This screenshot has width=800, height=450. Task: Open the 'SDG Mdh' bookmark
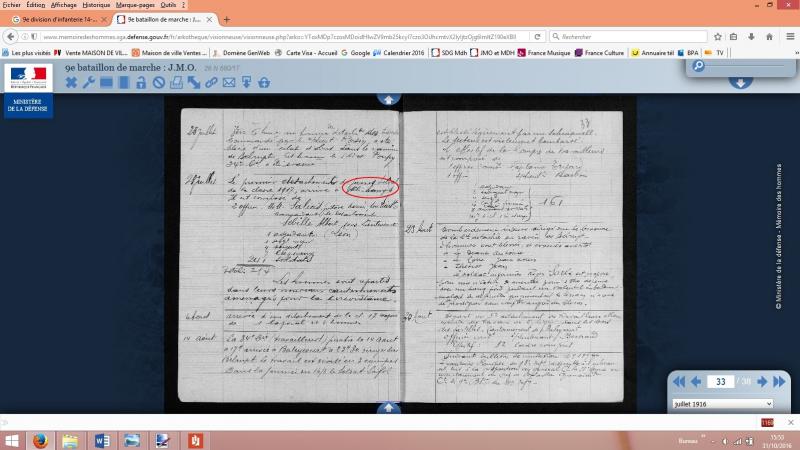point(449,53)
